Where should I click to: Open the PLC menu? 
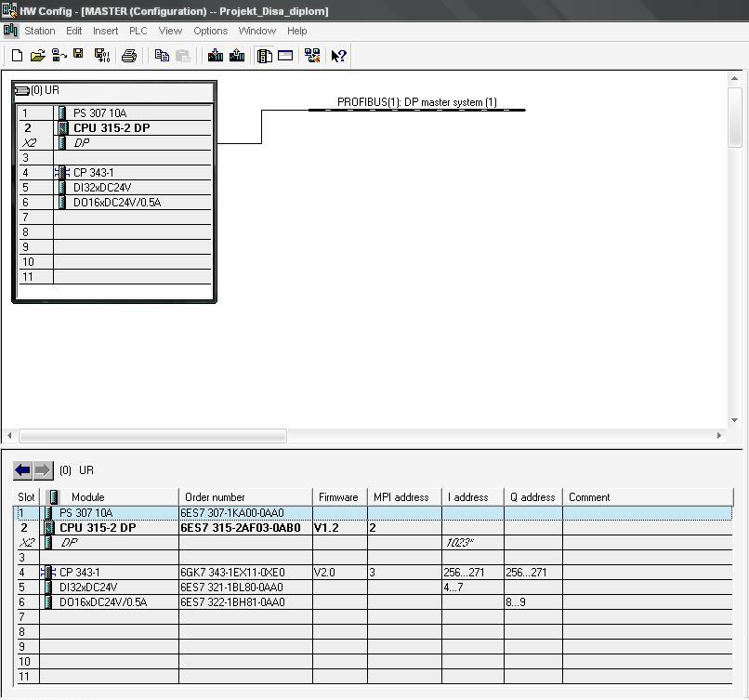pyautogui.click(x=138, y=31)
